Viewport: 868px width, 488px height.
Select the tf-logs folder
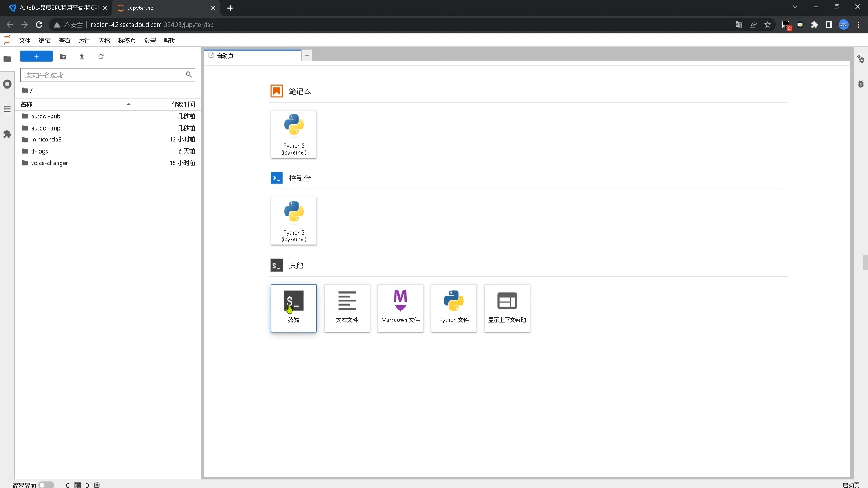[x=108, y=151]
